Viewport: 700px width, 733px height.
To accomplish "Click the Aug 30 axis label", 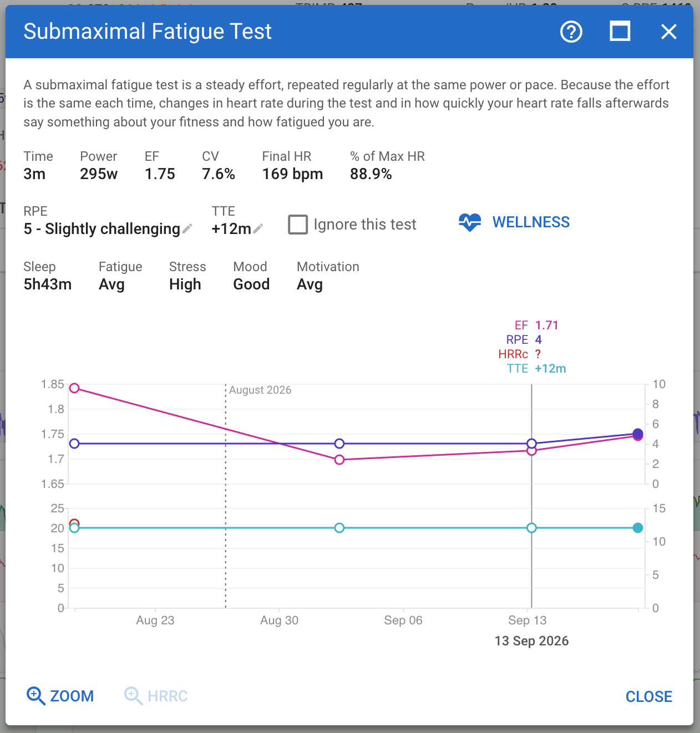I will point(279,620).
